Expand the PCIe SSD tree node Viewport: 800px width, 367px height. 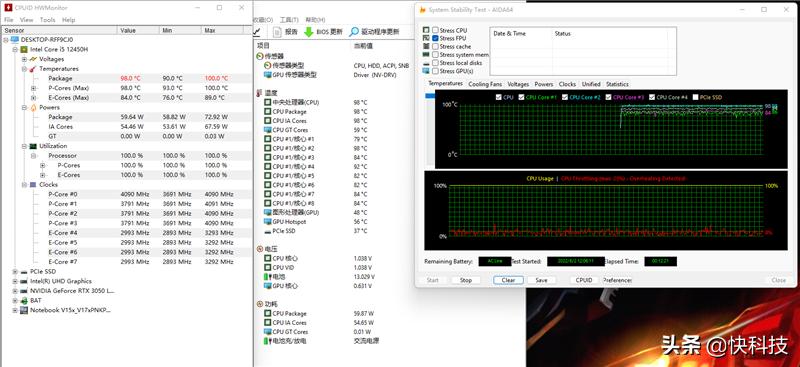[x=15, y=272]
